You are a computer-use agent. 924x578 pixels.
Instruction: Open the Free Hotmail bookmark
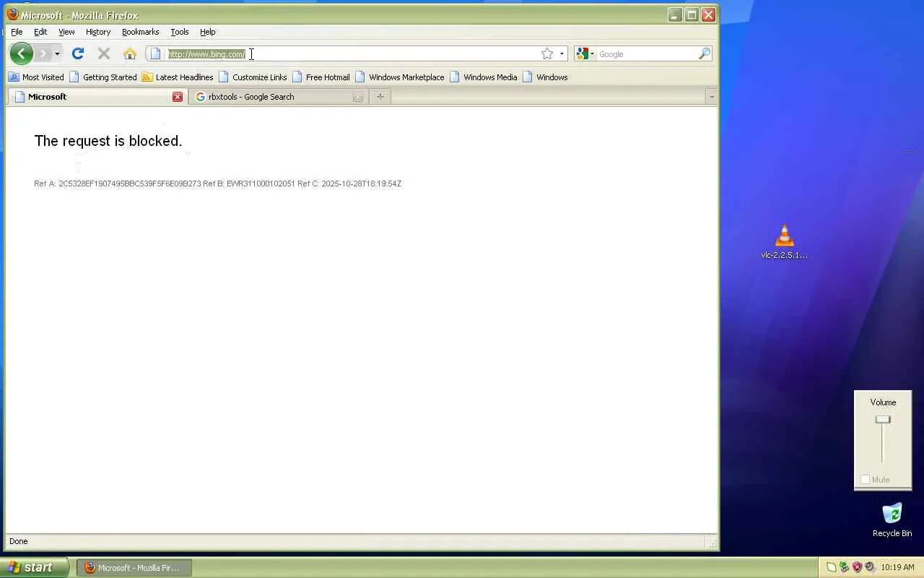[x=321, y=77]
